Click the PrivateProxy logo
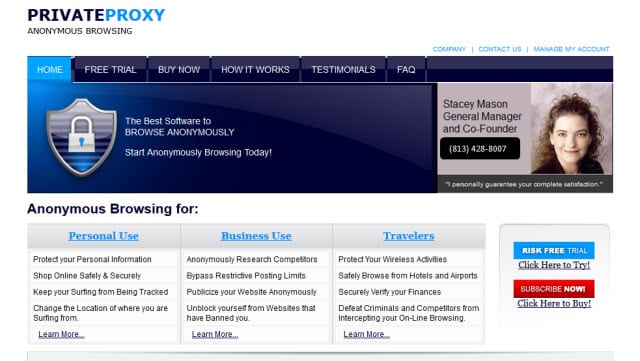This screenshot has width=640, height=361. pos(96,20)
